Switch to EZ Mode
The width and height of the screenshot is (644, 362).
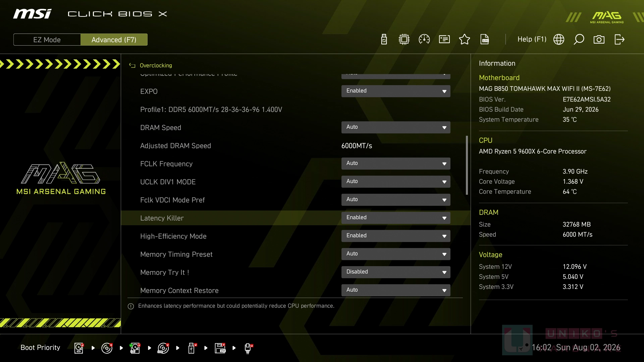click(x=47, y=40)
